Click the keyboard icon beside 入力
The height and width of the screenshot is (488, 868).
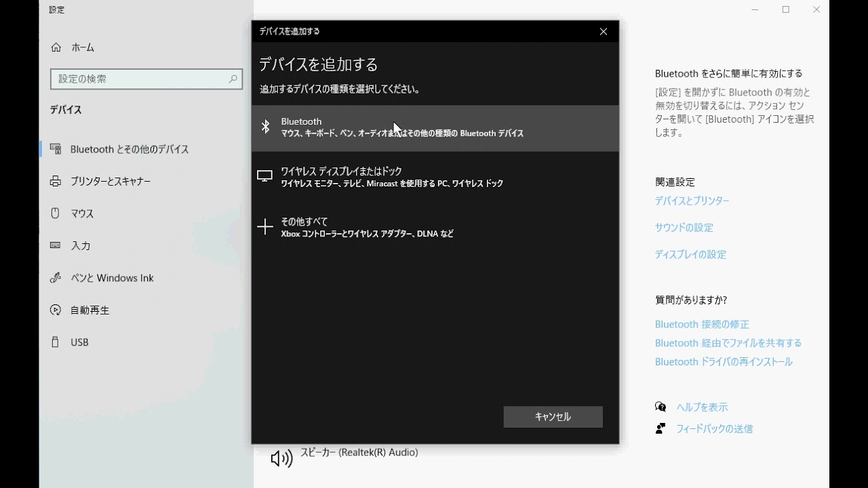pyautogui.click(x=56, y=245)
